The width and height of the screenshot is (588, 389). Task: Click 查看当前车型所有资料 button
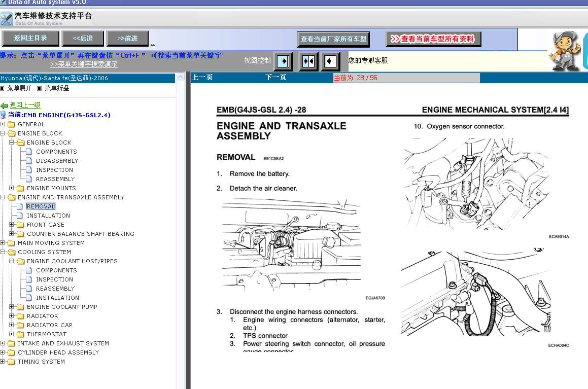point(433,39)
